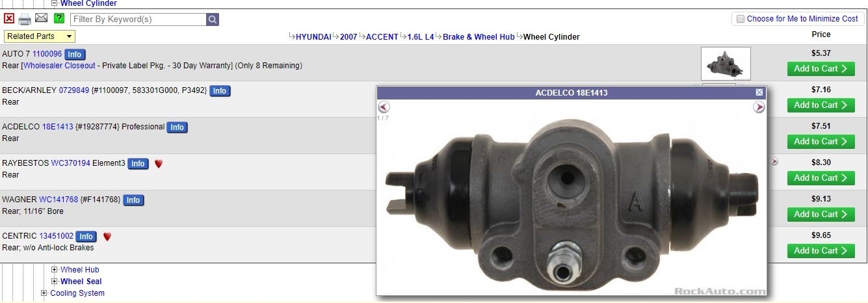Image resolution: width=868 pixels, height=303 pixels.
Task: Click the heart icon next to RAYBESTOS
Action: pyautogui.click(x=158, y=164)
